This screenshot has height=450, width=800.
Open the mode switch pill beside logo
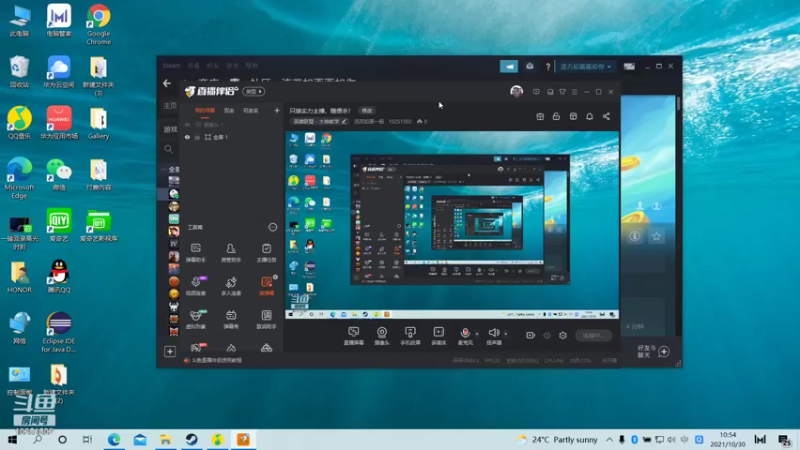click(254, 91)
